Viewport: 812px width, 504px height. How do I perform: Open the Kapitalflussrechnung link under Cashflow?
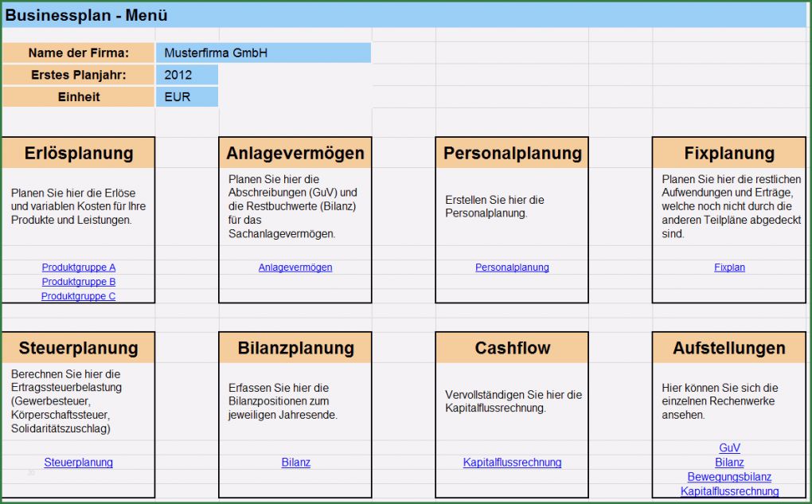point(513,462)
